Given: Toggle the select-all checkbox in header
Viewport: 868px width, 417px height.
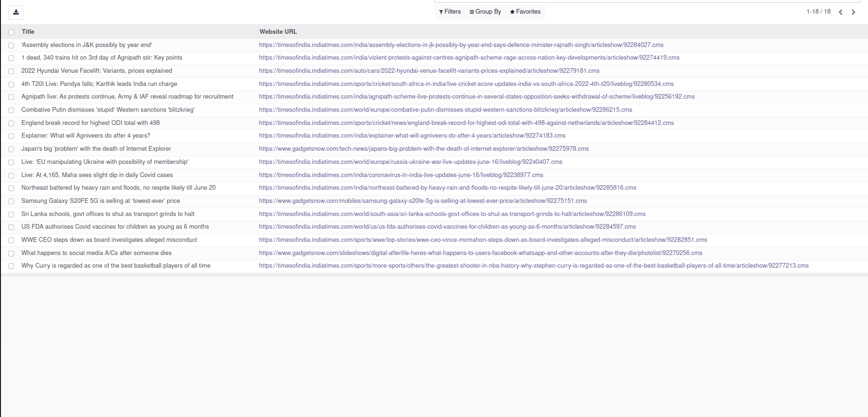Looking at the screenshot, I should pyautogui.click(x=11, y=32).
